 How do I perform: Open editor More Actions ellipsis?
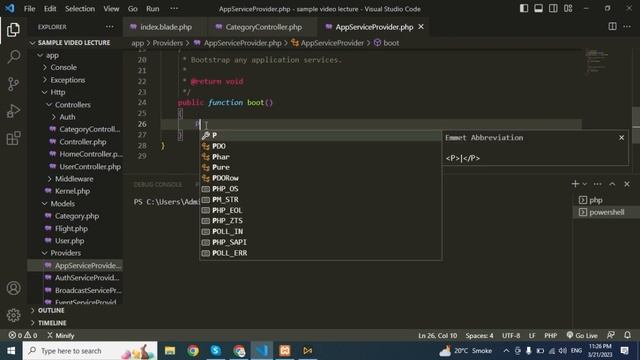[x=627, y=27]
